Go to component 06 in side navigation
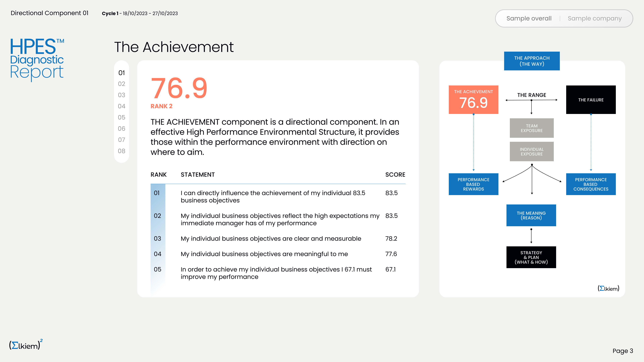Viewport: 644px width, 362px height. pos(121,129)
